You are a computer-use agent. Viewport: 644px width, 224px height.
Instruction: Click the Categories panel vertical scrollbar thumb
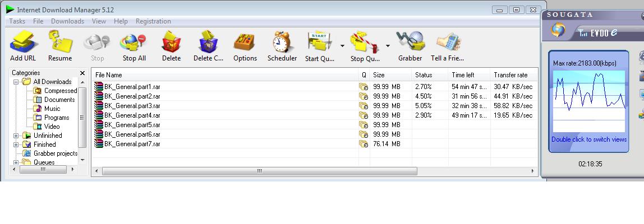pyautogui.click(x=82, y=118)
